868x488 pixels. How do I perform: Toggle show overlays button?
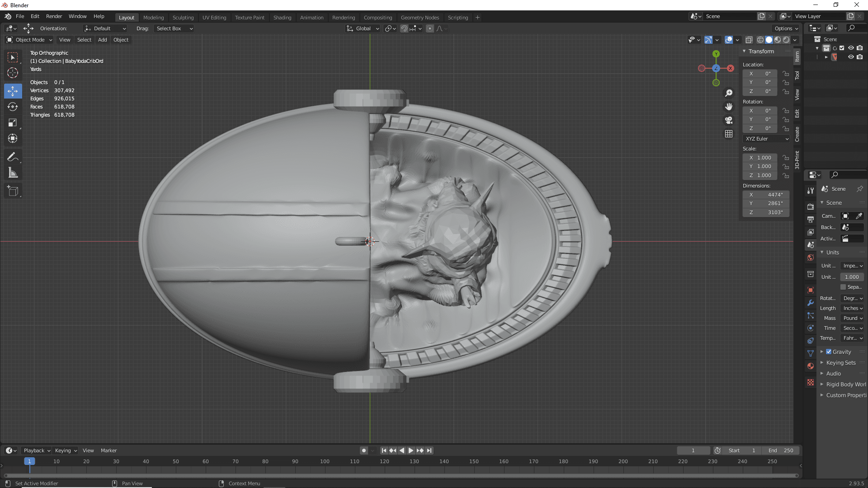click(729, 40)
